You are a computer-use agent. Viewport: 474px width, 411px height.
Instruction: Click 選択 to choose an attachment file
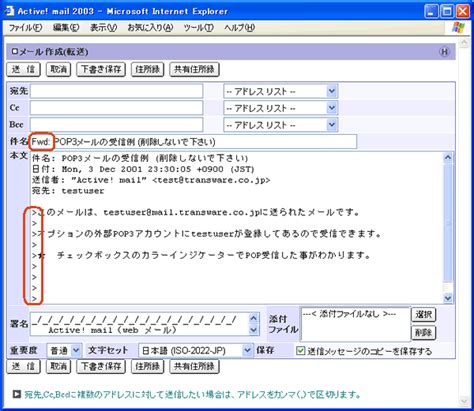424,314
